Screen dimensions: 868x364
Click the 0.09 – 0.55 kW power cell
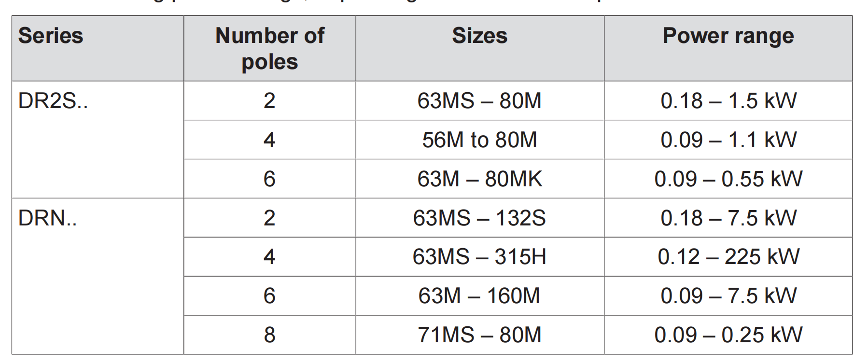(728, 179)
